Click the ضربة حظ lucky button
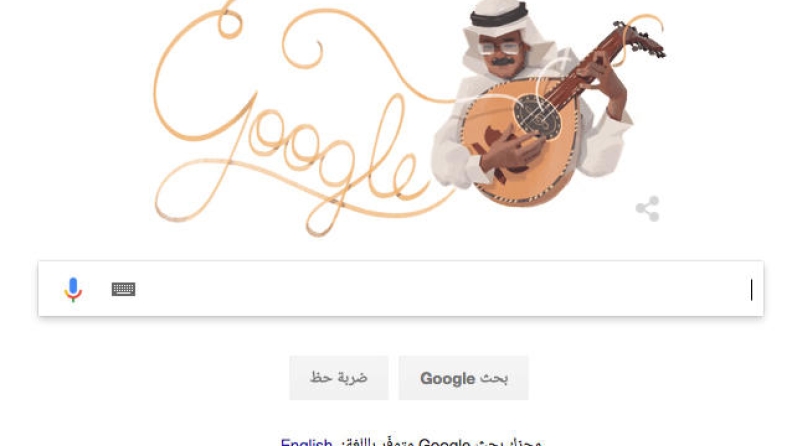The height and width of the screenshot is (446, 792). pos(339,378)
